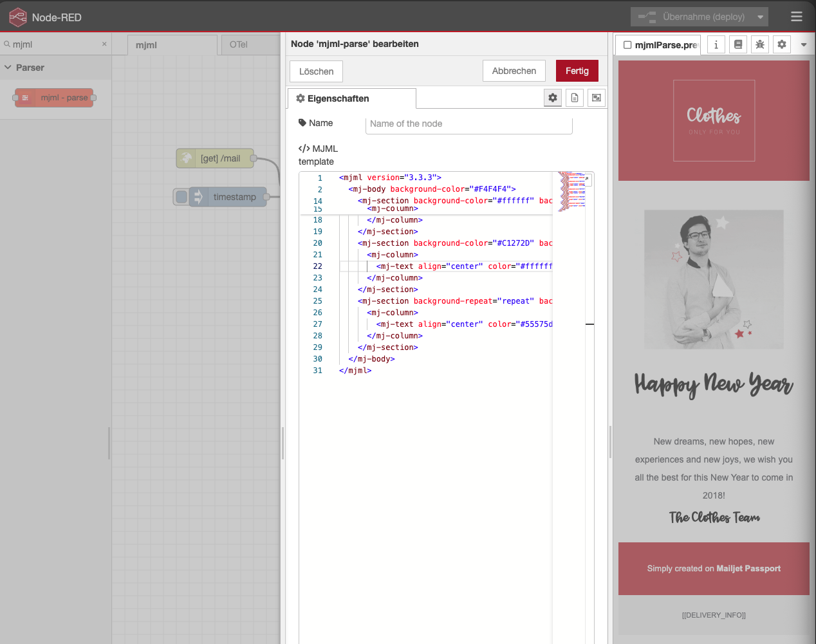Open the sidebar tabs dropdown caret
This screenshot has height=644, width=816.
point(803,44)
